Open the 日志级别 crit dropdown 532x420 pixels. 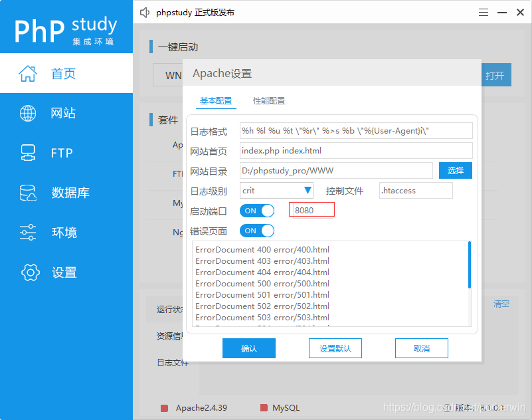click(276, 191)
